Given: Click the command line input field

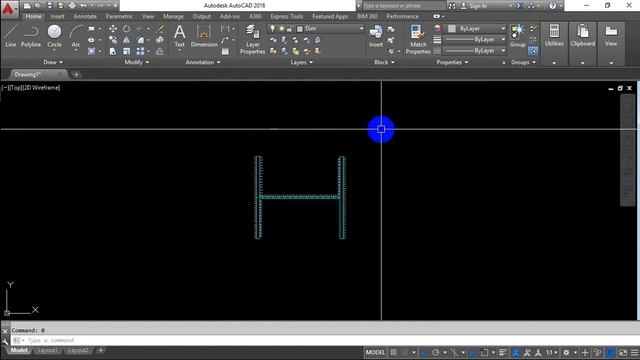Looking at the screenshot, I should point(324,340).
